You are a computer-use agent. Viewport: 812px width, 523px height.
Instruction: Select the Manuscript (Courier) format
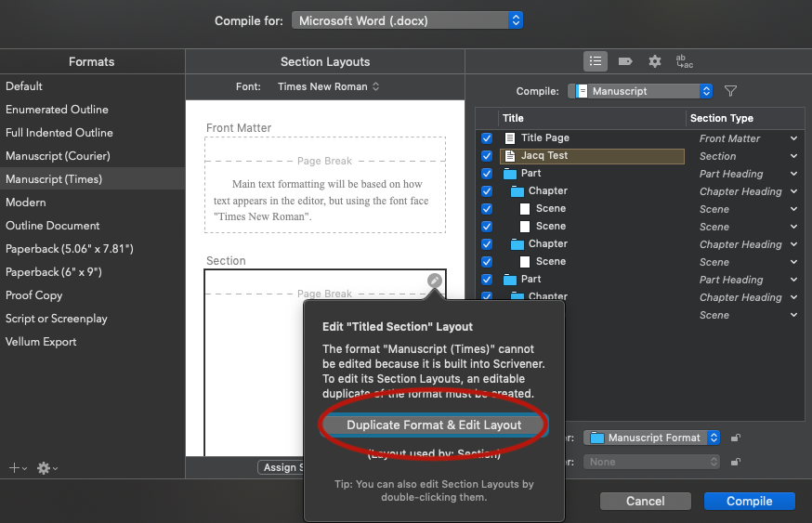92,156
